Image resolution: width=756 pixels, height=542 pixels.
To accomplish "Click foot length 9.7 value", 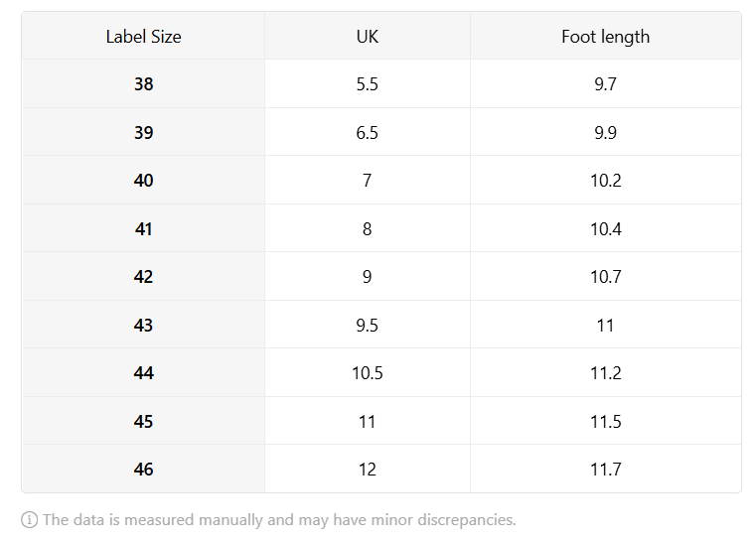I will tap(606, 83).
